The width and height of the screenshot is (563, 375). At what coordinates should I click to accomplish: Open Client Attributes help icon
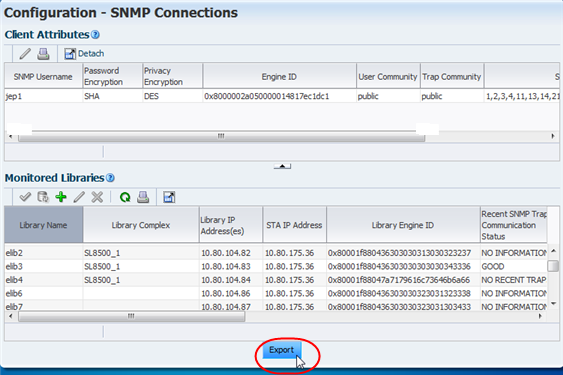95,35
